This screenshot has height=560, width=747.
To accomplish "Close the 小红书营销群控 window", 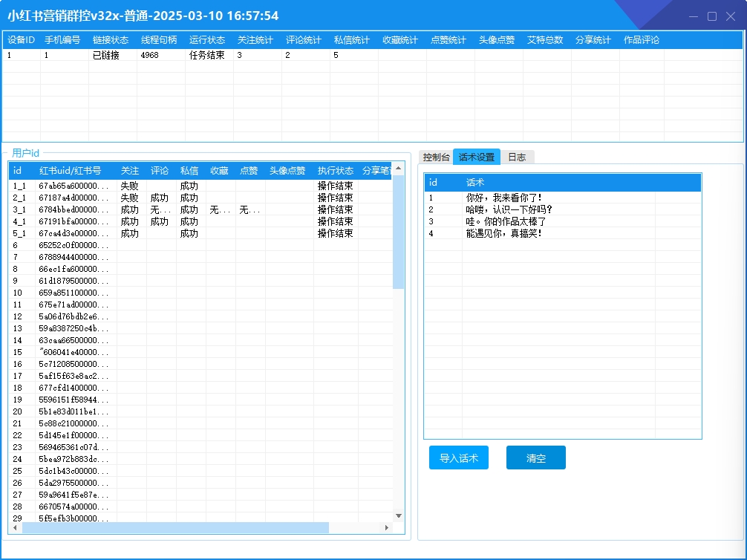I will point(731,16).
